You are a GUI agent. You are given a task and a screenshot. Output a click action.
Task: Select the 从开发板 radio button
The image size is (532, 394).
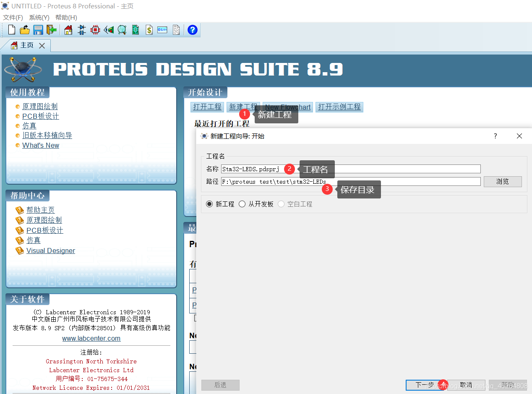click(x=242, y=204)
